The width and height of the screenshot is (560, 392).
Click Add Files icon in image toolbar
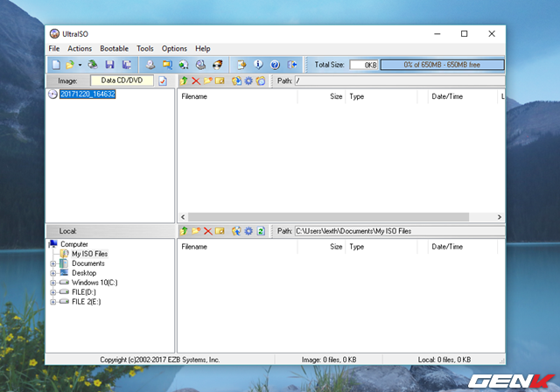[x=236, y=80]
